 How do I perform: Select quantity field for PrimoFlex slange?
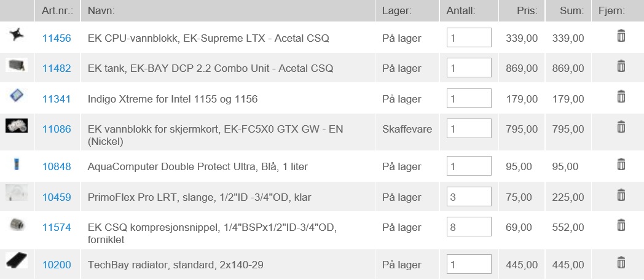[469, 196]
